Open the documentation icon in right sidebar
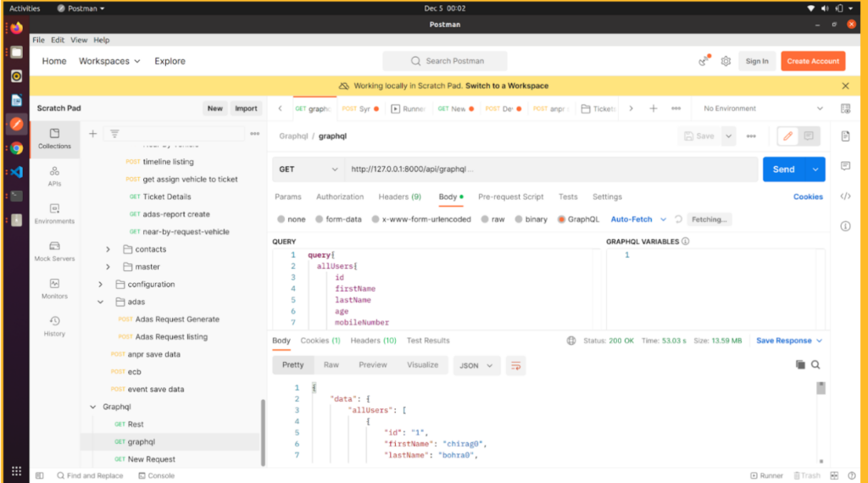Image resolution: width=868 pixels, height=483 pixels. [x=845, y=136]
